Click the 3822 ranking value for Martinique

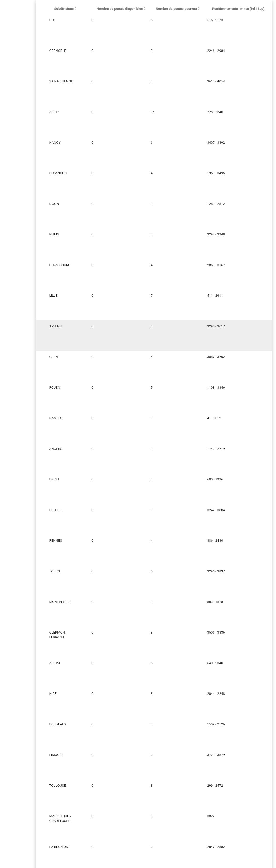click(211, 816)
